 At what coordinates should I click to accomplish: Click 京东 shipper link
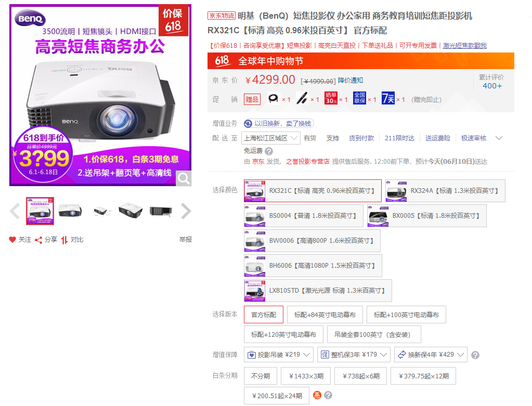pos(258,162)
